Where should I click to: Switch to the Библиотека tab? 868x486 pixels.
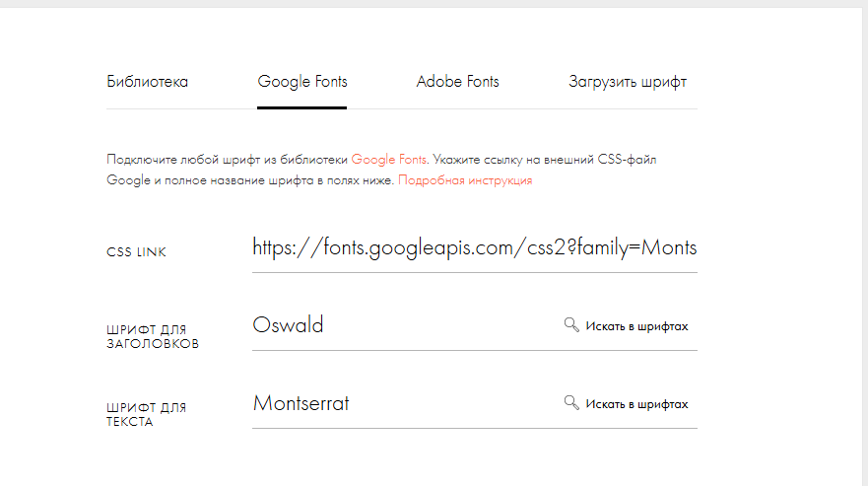coord(147,82)
